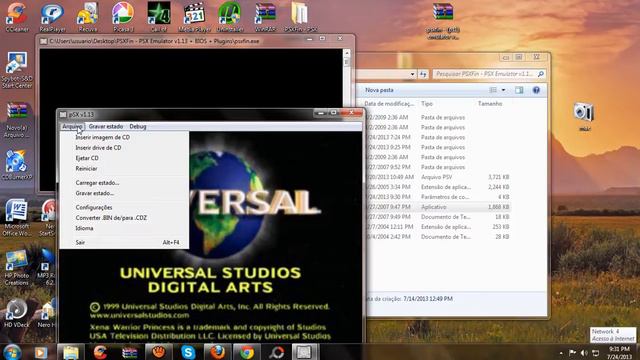This screenshot has height=360, width=640.
Task: Choose Inserir imagem de CD
Action: coord(124,138)
